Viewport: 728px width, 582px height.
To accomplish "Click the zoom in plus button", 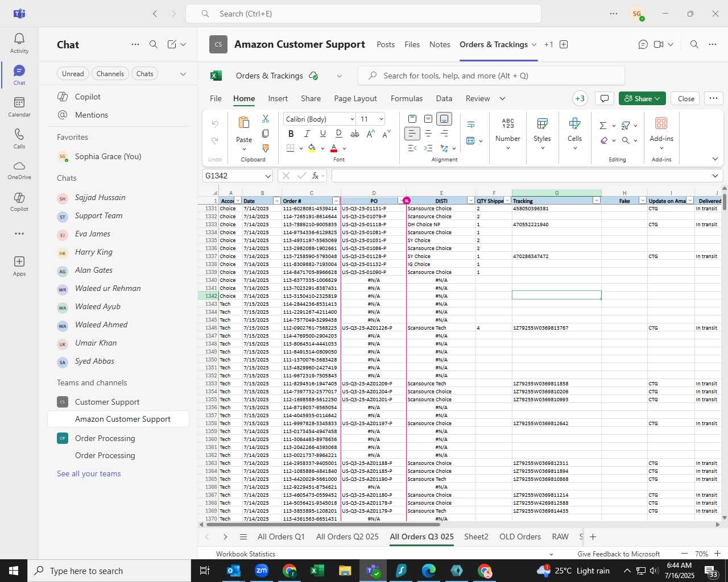I will coord(718,554).
